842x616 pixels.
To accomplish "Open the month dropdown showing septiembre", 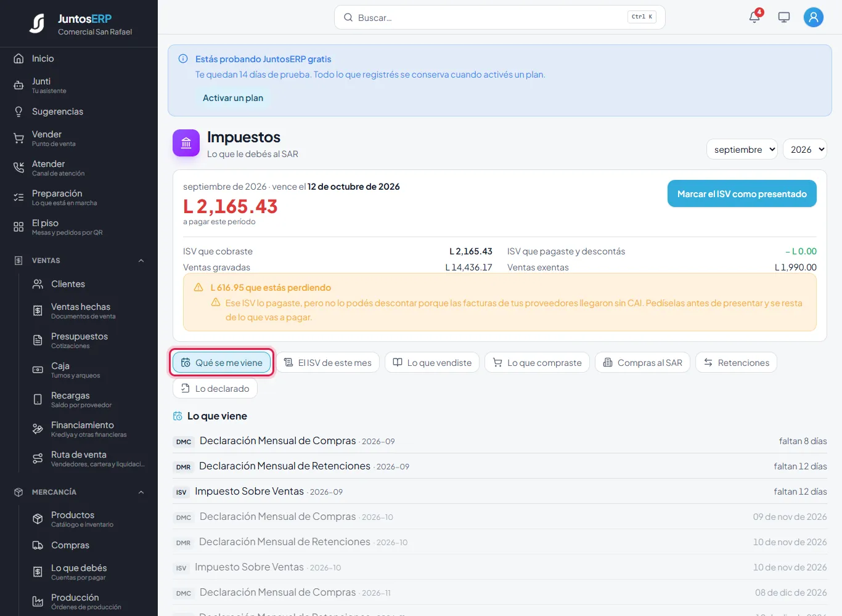I will pyautogui.click(x=742, y=149).
